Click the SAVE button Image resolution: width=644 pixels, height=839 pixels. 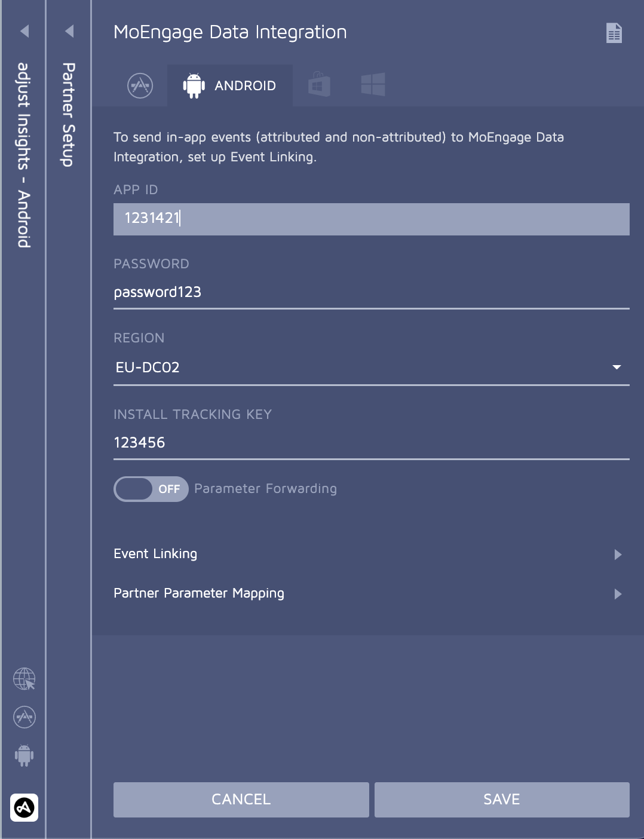click(x=502, y=800)
